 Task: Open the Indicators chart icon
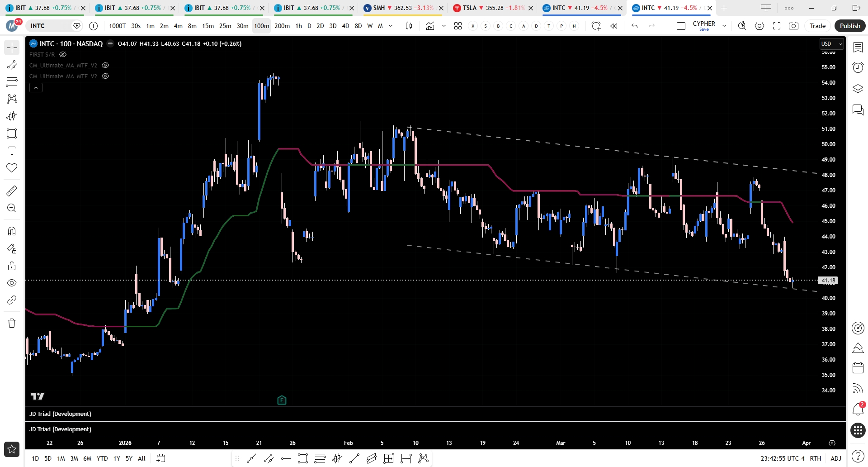430,26
